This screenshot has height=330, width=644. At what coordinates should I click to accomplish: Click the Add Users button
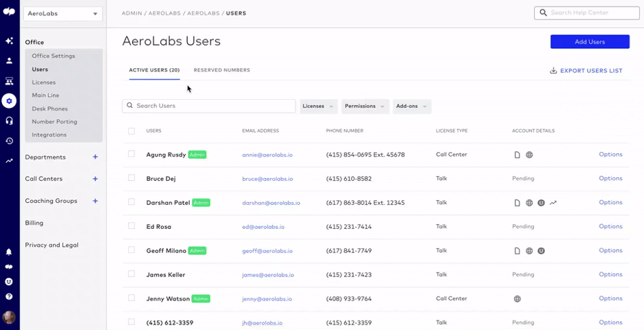[x=590, y=42]
